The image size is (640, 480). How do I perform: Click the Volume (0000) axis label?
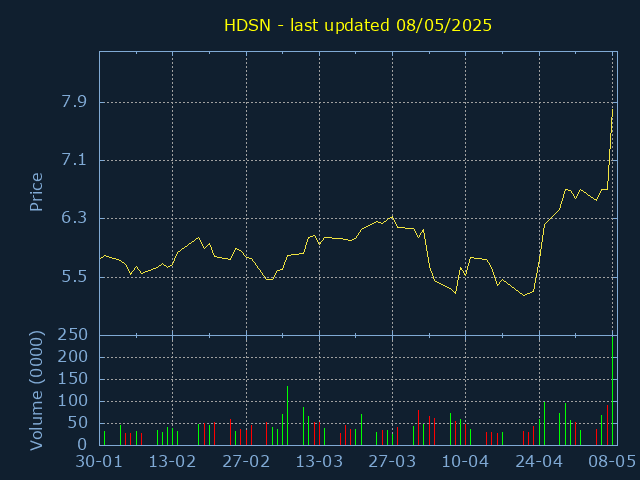[x=36, y=391]
